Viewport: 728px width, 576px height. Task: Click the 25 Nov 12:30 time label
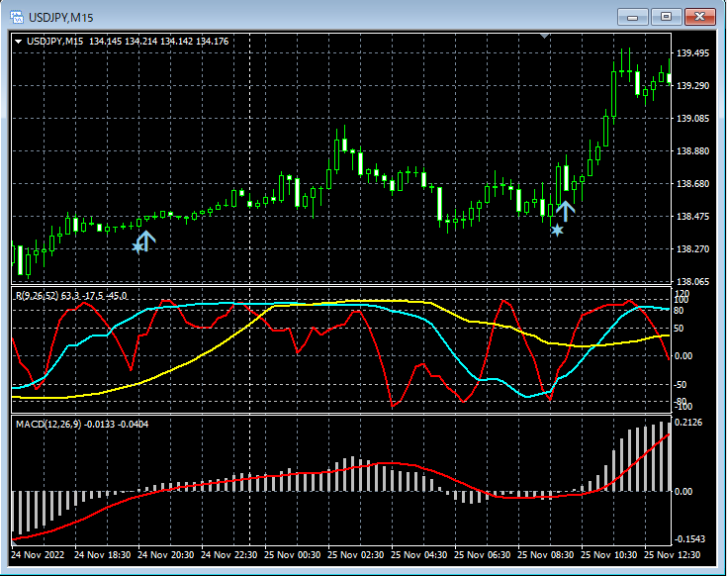click(x=673, y=554)
